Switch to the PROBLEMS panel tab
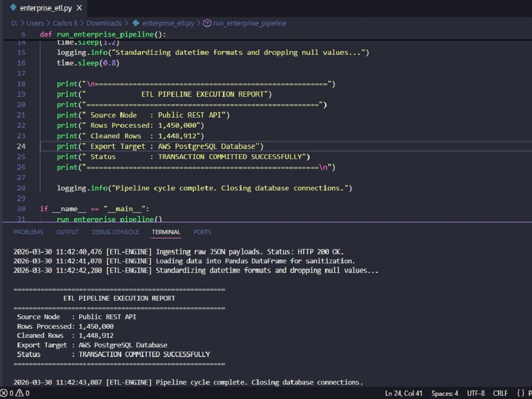This screenshot has width=532, height=399. coord(28,232)
